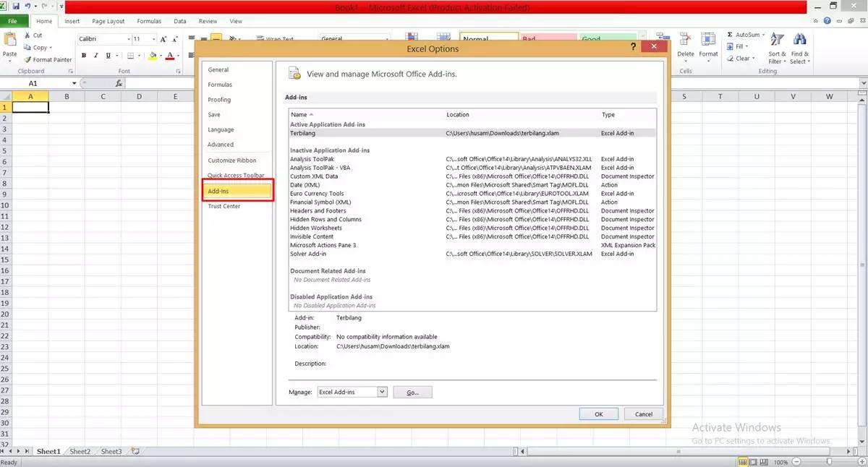Click the Font dialog launcher icon
Viewport: 868px width, 467px height.
178,72
